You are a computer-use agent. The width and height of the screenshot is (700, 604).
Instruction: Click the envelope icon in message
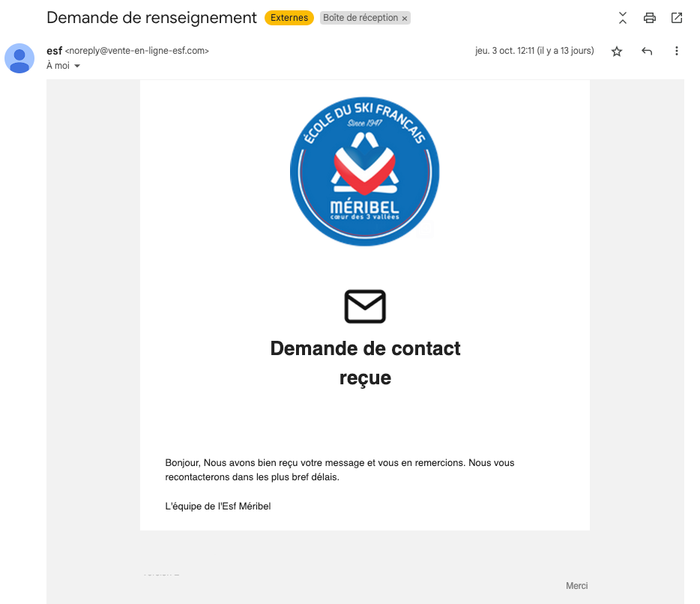tap(365, 306)
